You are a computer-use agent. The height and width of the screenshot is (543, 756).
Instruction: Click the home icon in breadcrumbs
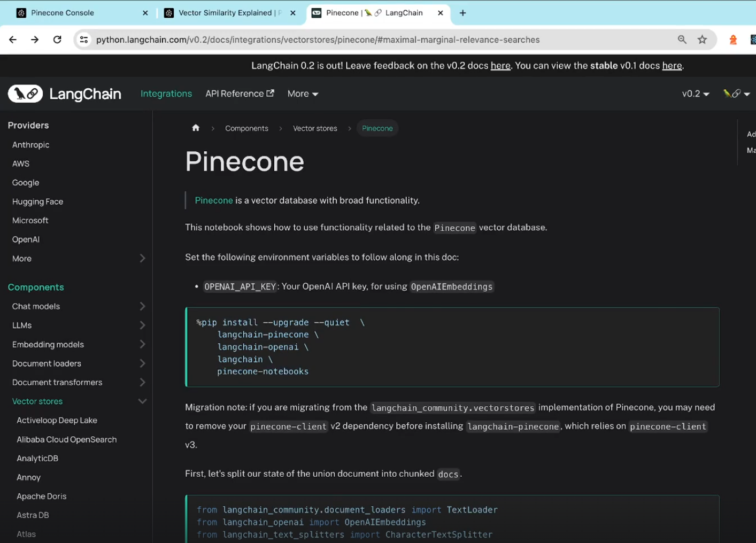(196, 128)
